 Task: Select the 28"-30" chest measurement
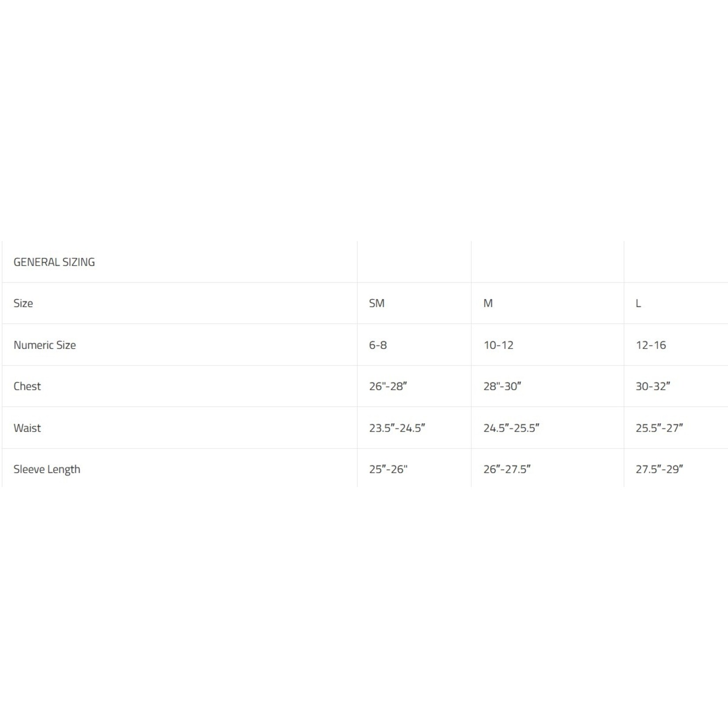(x=502, y=386)
